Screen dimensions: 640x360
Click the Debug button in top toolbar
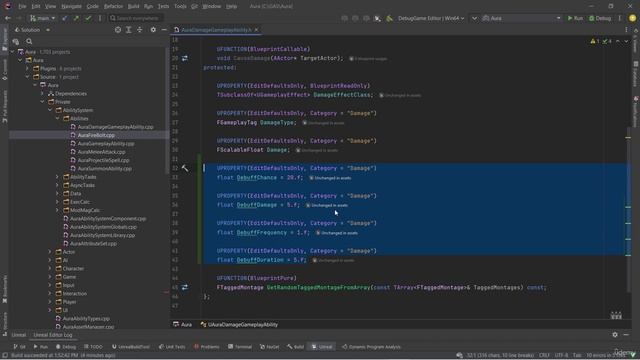[600, 18]
